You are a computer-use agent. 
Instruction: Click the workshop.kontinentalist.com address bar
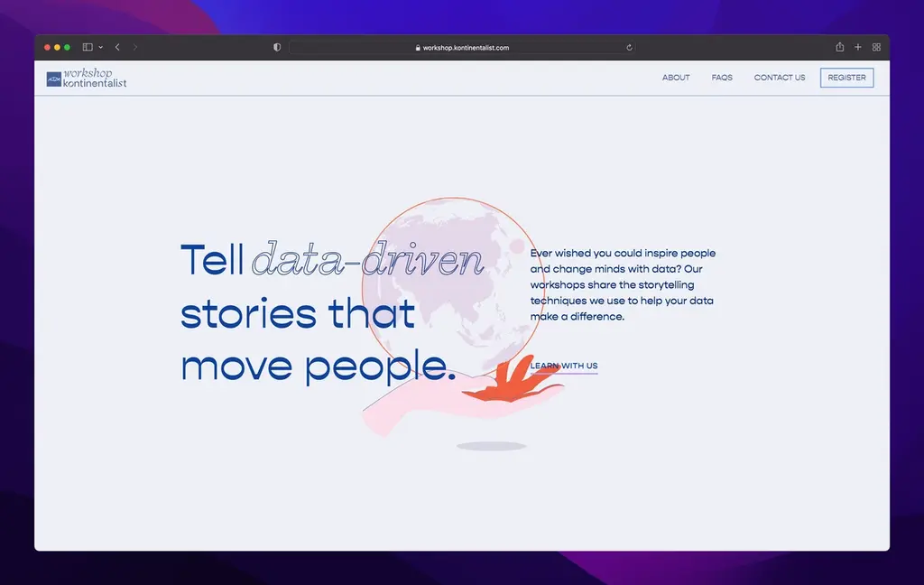click(x=462, y=48)
